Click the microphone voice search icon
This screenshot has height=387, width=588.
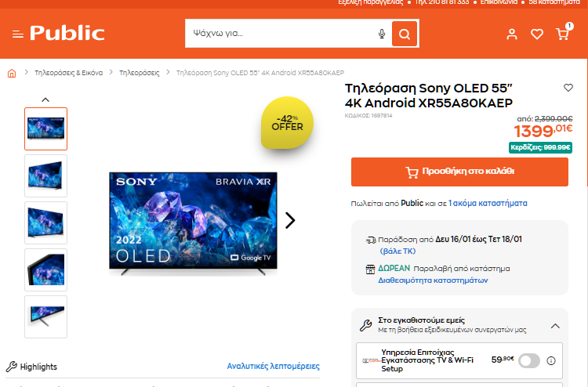[382, 34]
